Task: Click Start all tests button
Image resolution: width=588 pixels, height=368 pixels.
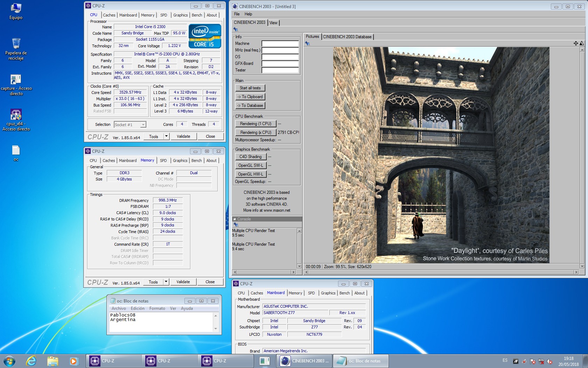Action: [x=250, y=88]
